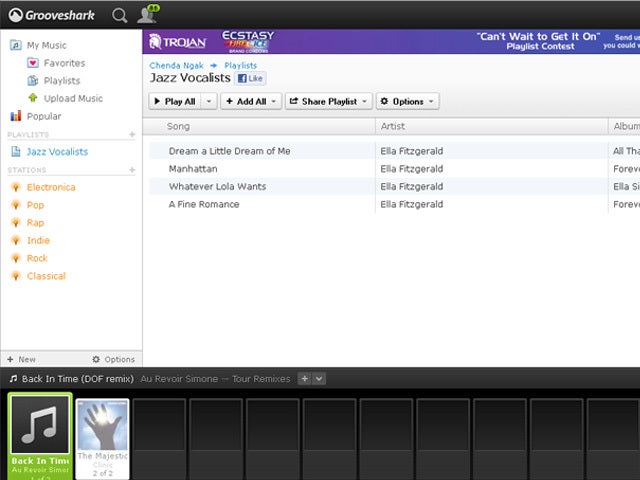640x480 pixels.
Task: Click the sidebar Options gear icon
Action: [96, 359]
